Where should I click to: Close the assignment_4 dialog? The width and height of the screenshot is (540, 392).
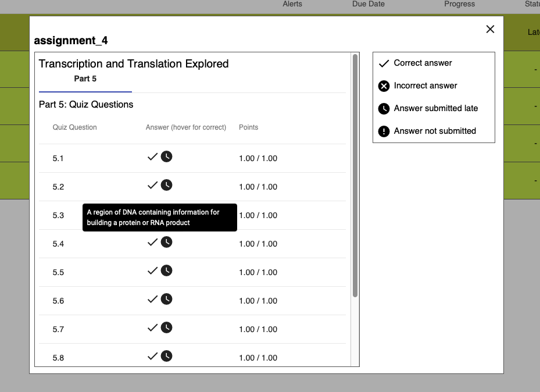(490, 29)
